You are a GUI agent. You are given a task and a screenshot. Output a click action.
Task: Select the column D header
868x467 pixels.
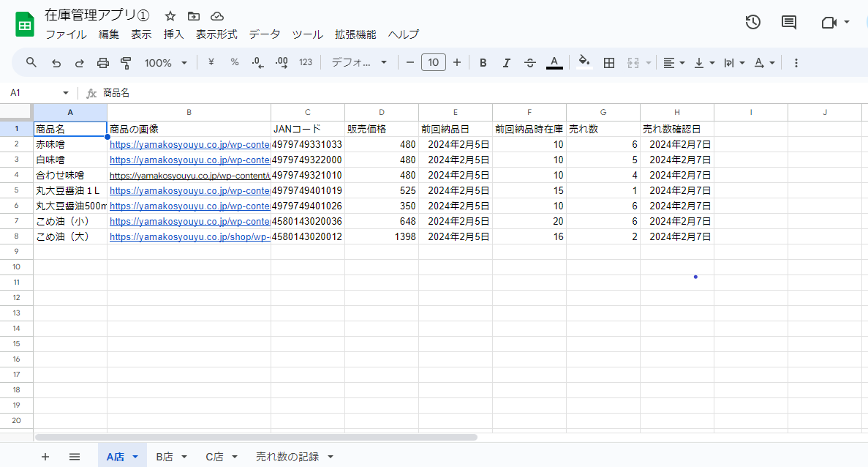point(382,113)
